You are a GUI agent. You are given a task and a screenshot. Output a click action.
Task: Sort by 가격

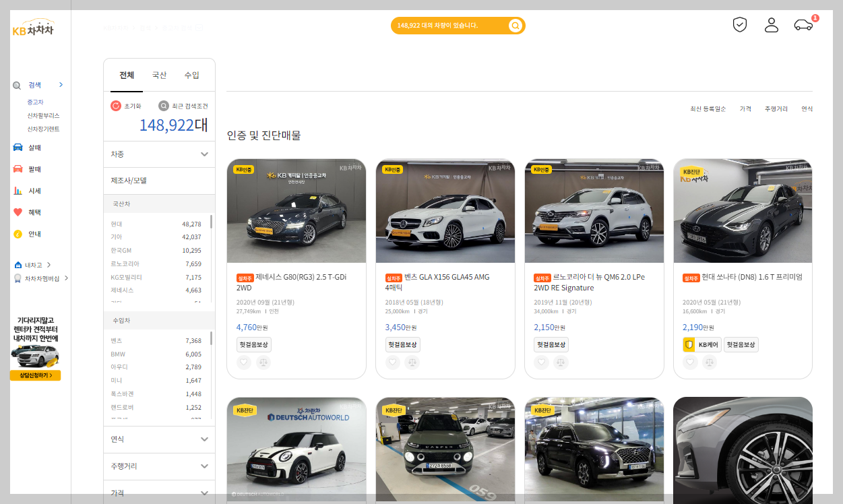click(x=745, y=108)
